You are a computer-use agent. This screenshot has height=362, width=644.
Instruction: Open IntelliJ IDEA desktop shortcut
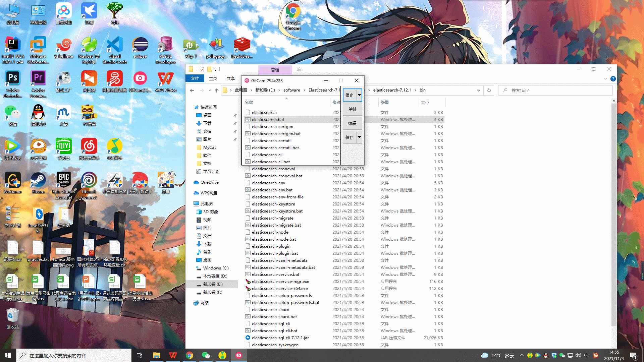click(13, 50)
